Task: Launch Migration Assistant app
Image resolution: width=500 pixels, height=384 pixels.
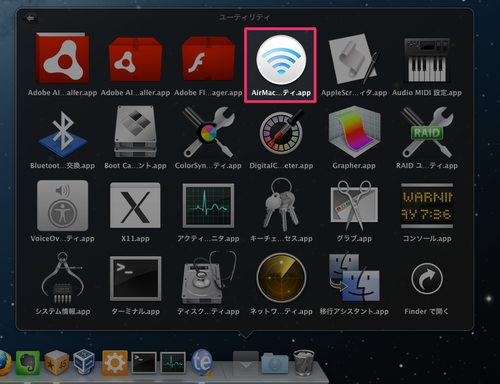Action: pyautogui.click(x=354, y=279)
